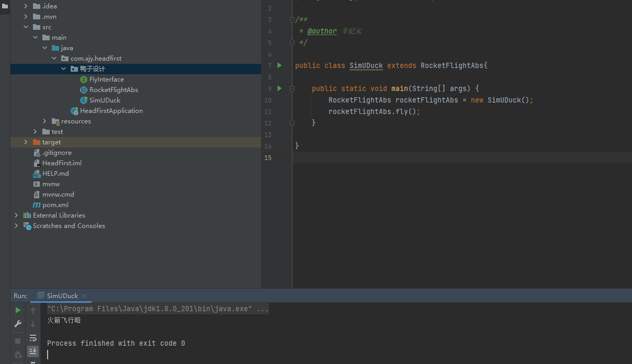Expand the .idea folder
Screen dimensions: 632x364
tap(26, 6)
